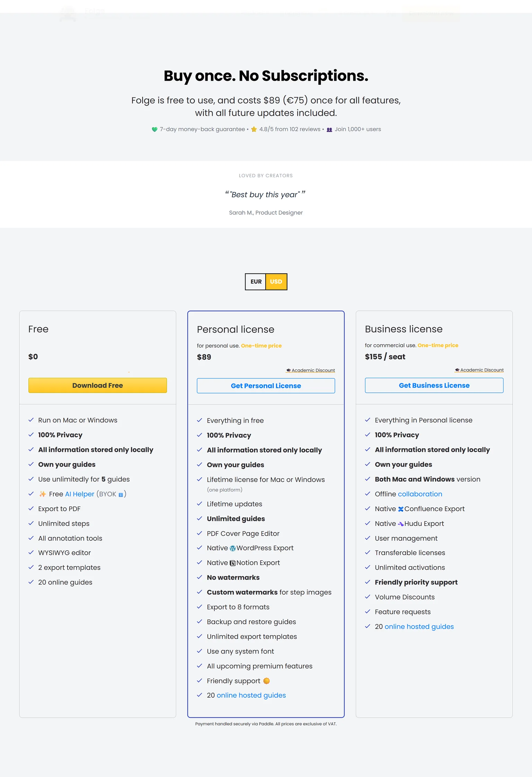Click 'Both Mac and Windows version' feature
The image size is (532, 777).
428,479
